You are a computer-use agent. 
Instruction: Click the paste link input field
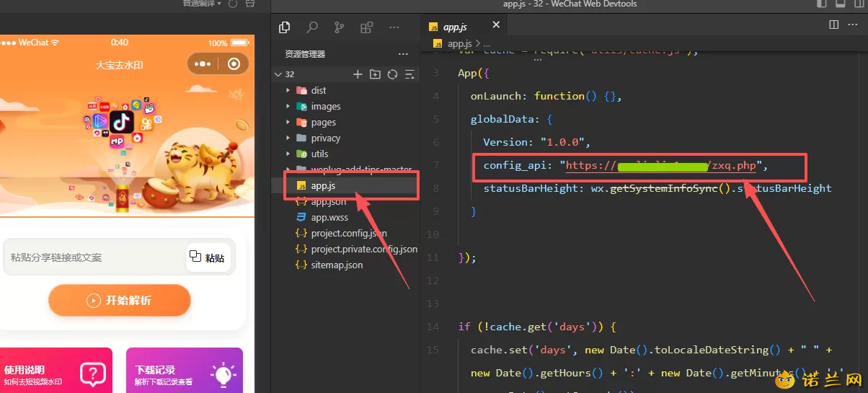(94, 257)
